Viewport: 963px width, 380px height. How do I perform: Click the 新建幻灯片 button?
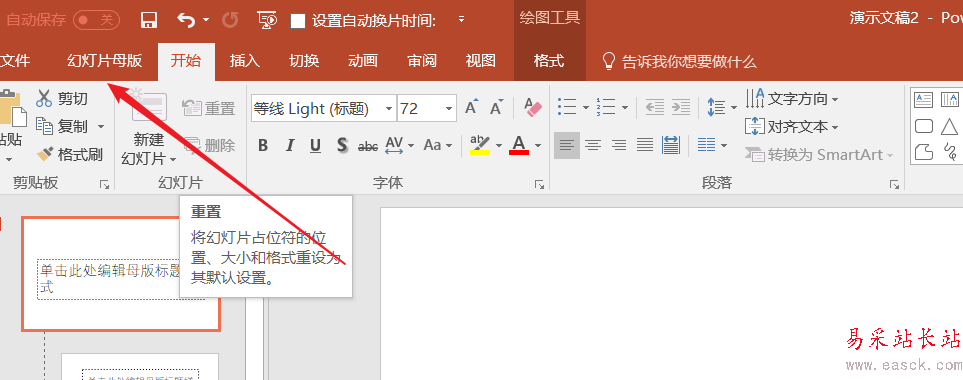pos(149,127)
